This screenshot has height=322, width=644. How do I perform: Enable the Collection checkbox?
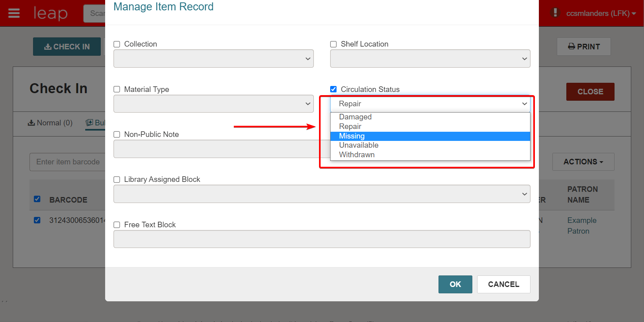pos(117,44)
